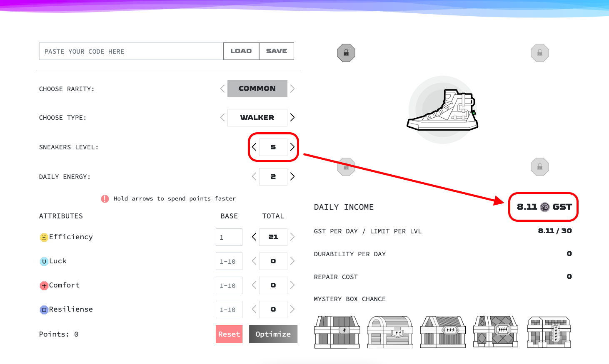Click the GST coin icon in daily income
This screenshot has width=609, height=364.
point(545,207)
